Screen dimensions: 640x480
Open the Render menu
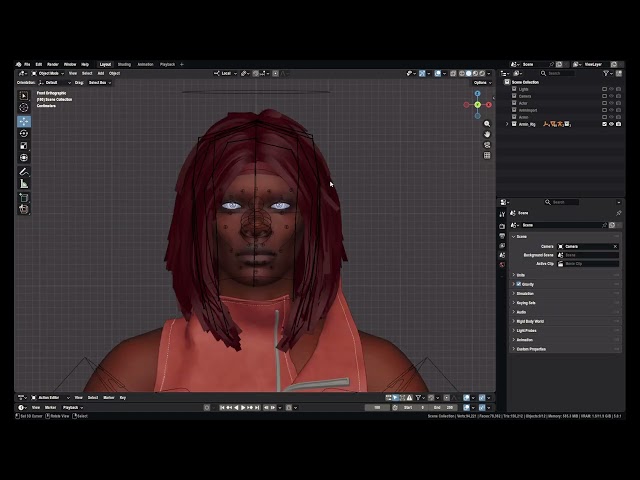click(x=53, y=64)
